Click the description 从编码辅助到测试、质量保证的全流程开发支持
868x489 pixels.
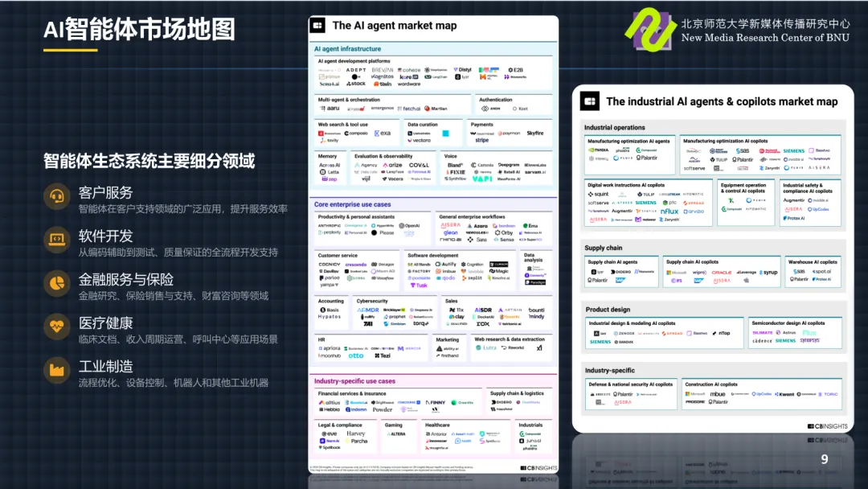coord(178,252)
